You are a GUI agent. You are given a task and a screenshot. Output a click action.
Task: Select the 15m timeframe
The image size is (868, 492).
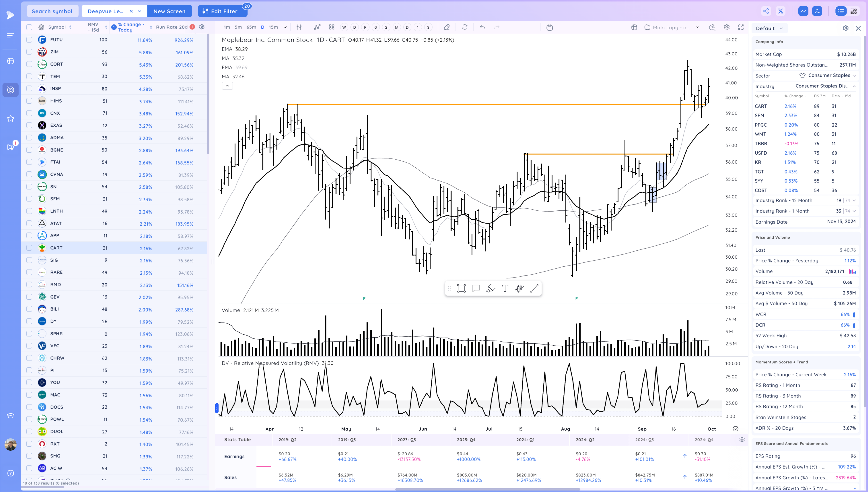point(273,27)
